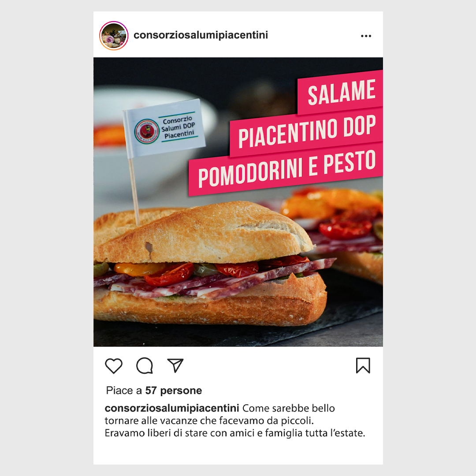
Task: View who liked via "57 persone"
Action: [174, 390]
